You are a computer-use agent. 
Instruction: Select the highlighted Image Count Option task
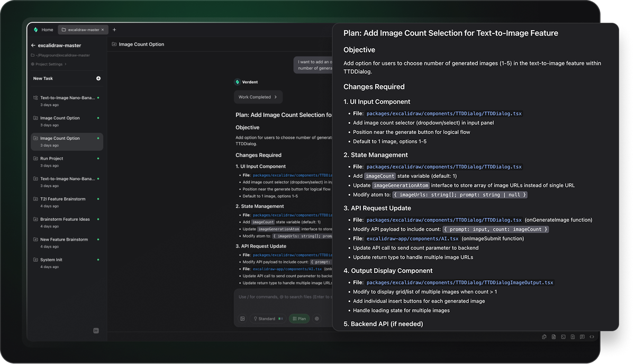coord(67,141)
